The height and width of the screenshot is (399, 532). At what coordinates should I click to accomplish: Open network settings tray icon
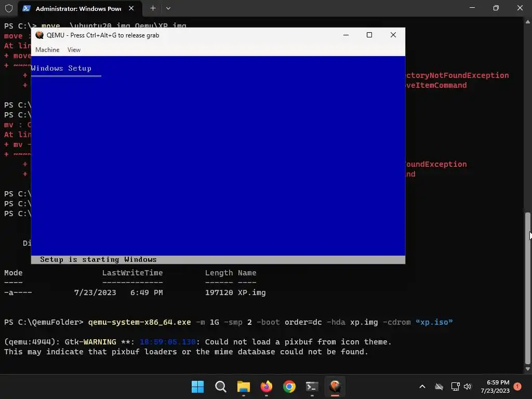[455, 387]
